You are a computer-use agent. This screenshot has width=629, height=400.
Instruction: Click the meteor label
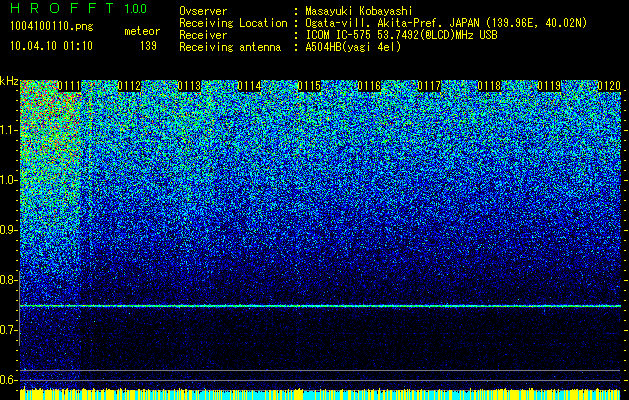point(142,31)
